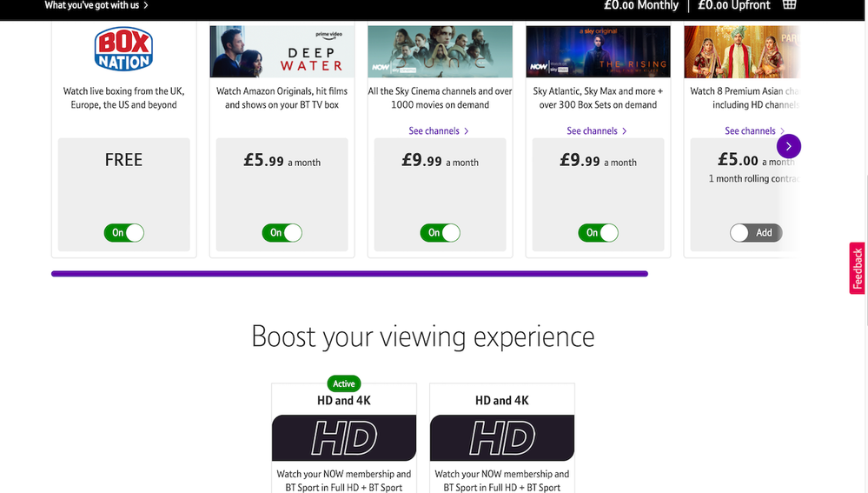Open See channels for Sky Cinema
868x493 pixels.
(439, 130)
